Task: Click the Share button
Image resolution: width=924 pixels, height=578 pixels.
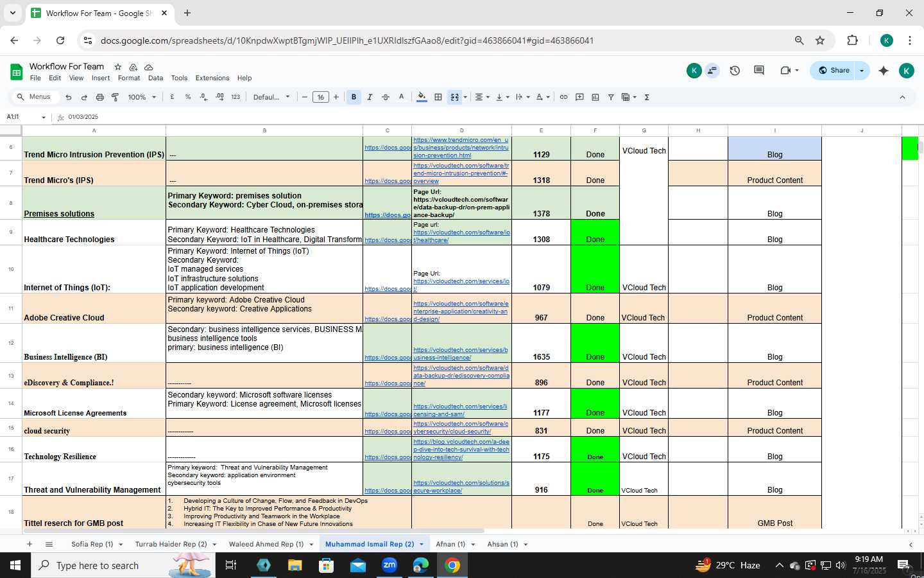Action: pyautogui.click(x=834, y=71)
